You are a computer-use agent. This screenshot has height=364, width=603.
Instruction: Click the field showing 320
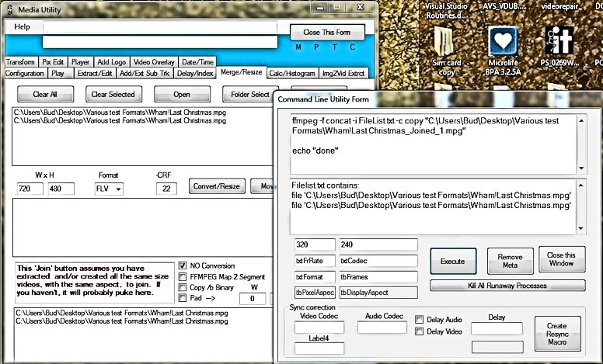coord(315,244)
